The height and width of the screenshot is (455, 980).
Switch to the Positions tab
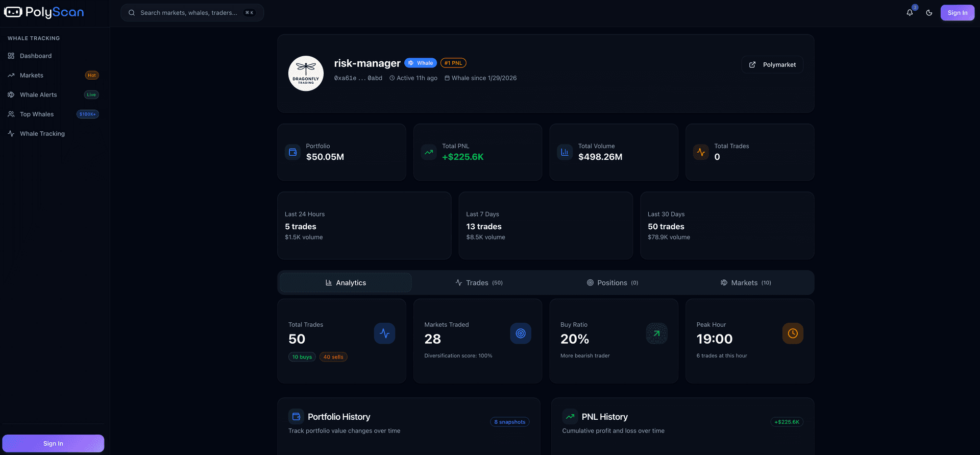click(x=612, y=283)
